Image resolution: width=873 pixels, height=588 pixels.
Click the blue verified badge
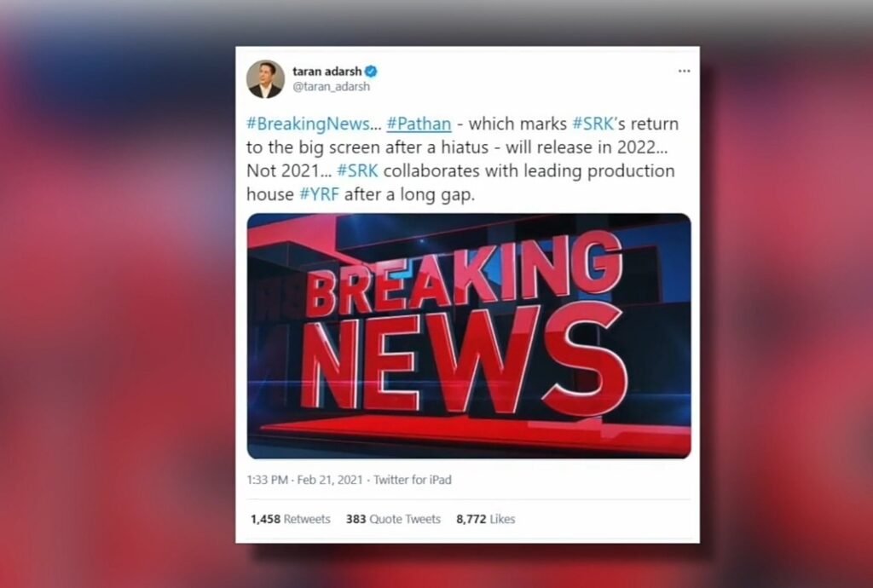pyautogui.click(x=372, y=72)
